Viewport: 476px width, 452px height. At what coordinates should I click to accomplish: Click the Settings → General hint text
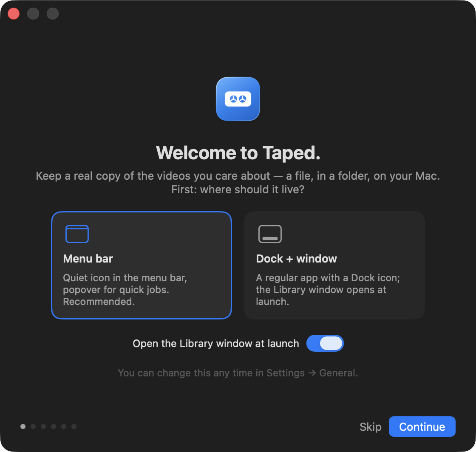coord(238,373)
